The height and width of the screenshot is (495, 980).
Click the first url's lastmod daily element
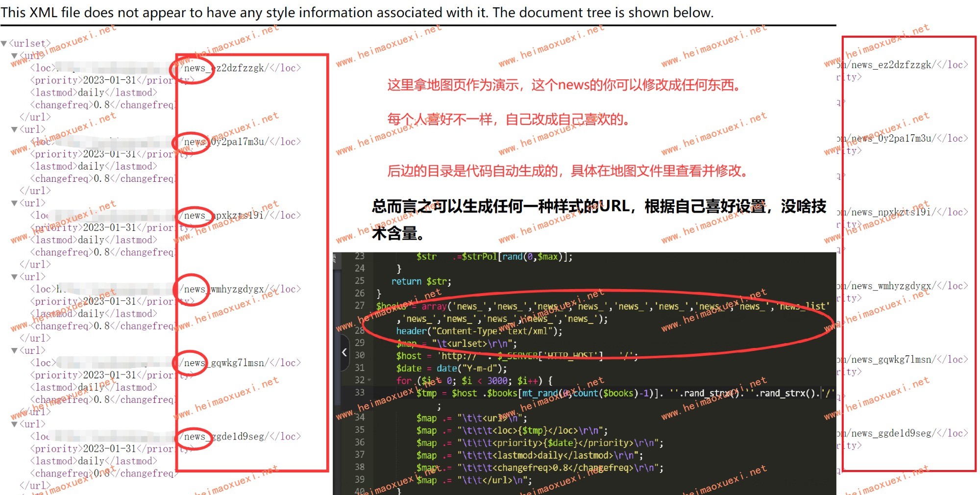(x=94, y=93)
